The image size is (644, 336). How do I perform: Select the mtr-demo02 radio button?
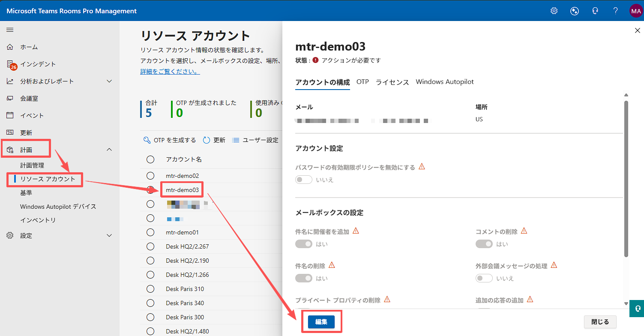pos(150,176)
